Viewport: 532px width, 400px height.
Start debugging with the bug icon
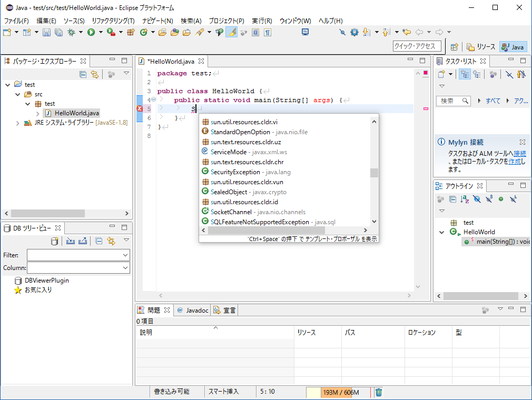pyautogui.click(x=72, y=33)
